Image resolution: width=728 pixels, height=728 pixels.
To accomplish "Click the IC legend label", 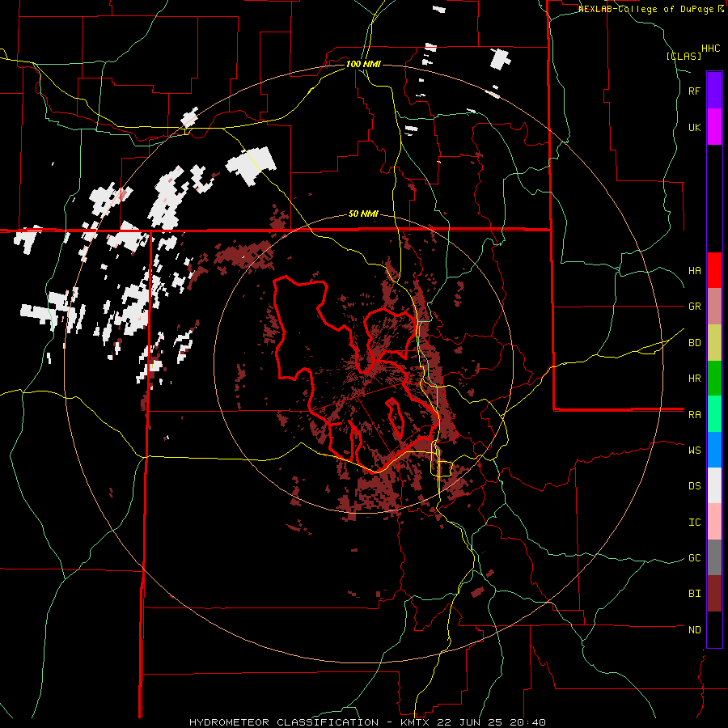I will [x=695, y=522].
